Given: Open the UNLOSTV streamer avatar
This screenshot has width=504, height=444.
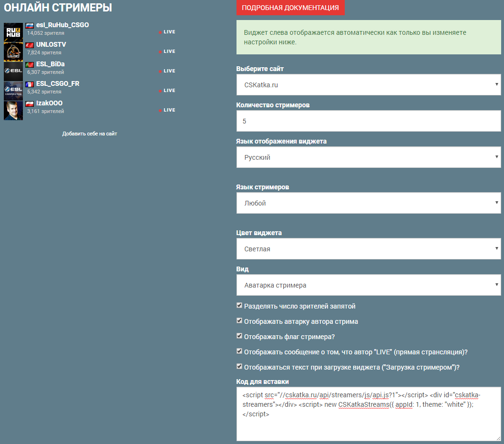Looking at the screenshot, I should (x=13, y=52).
